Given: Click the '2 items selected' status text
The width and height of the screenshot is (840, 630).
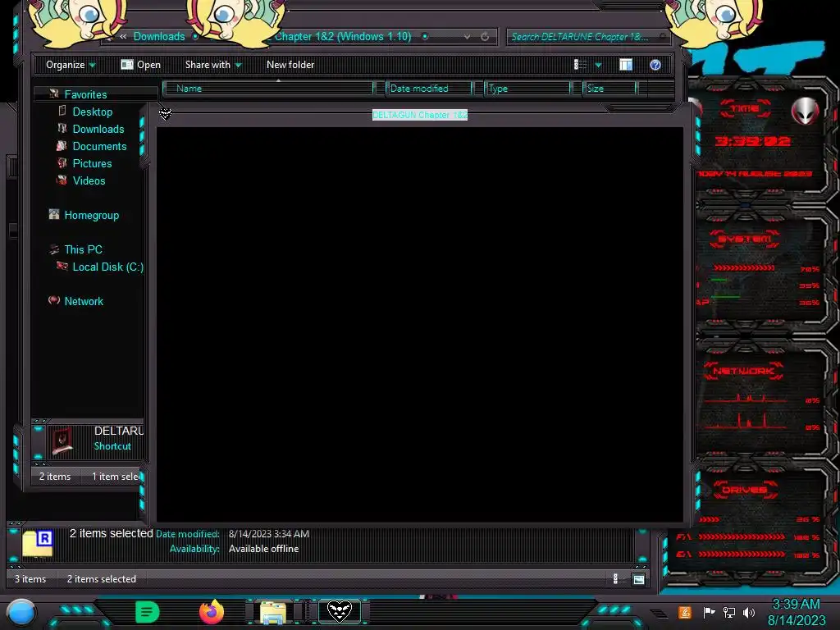Looking at the screenshot, I should tap(101, 579).
